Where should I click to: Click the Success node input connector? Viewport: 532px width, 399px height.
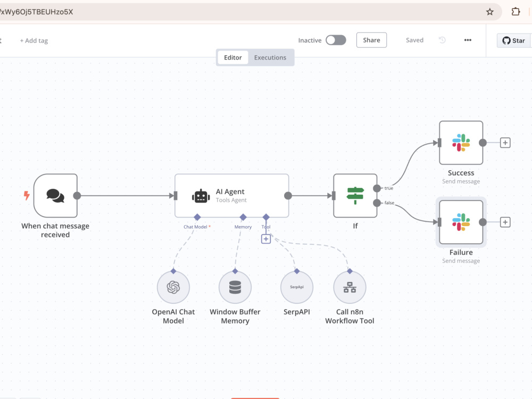click(439, 143)
